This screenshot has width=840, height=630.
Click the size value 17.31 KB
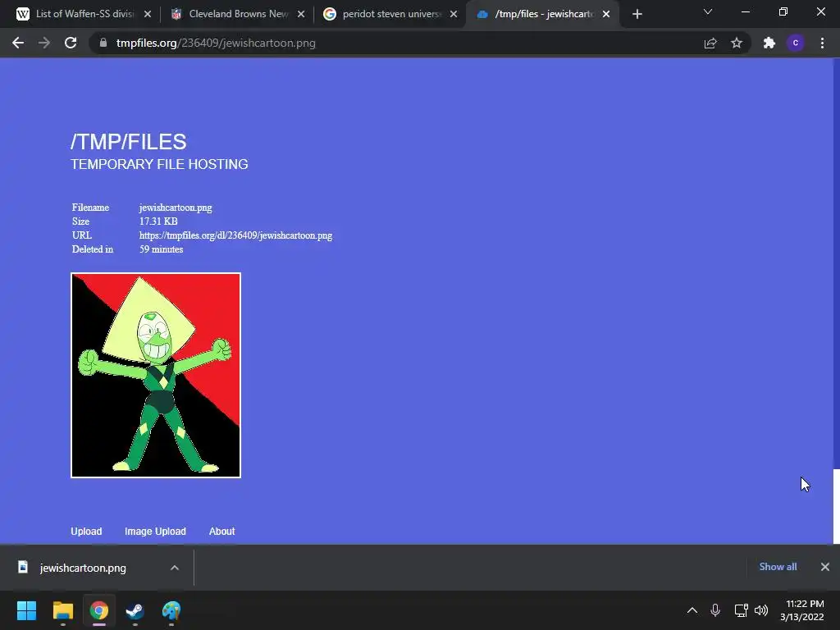click(x=158, y=221)
